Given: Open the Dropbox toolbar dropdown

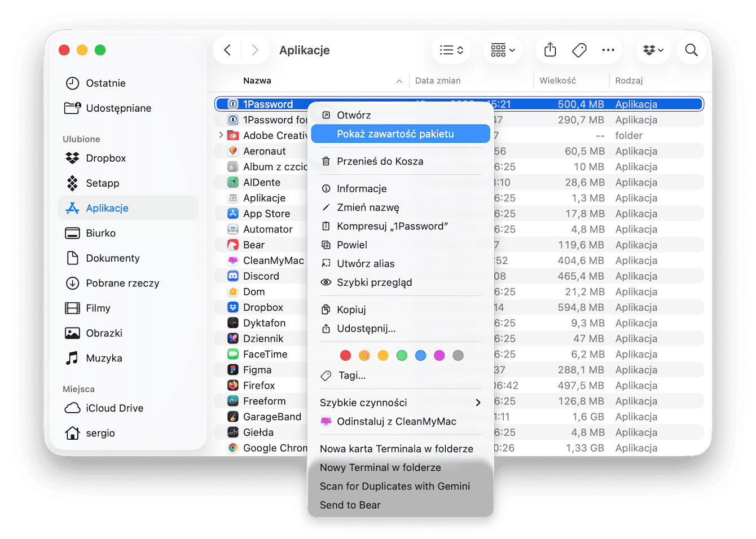Looking at the screenshot, I should tap(653, 50).
